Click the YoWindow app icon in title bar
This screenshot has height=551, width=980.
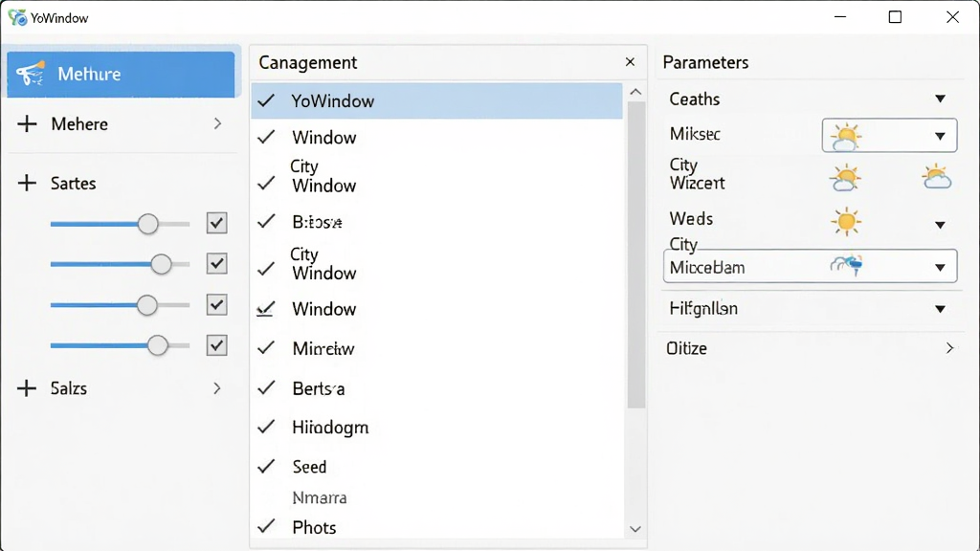(17, 17)
